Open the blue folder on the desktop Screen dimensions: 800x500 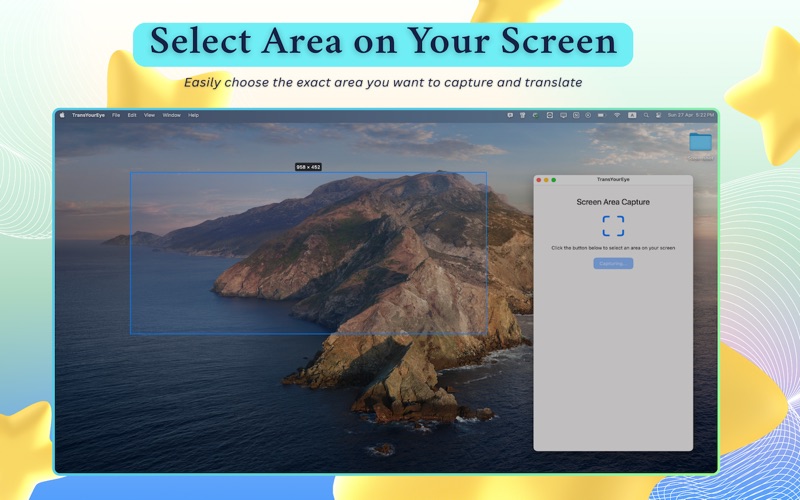pyautogui.click(x=701, y=141)
